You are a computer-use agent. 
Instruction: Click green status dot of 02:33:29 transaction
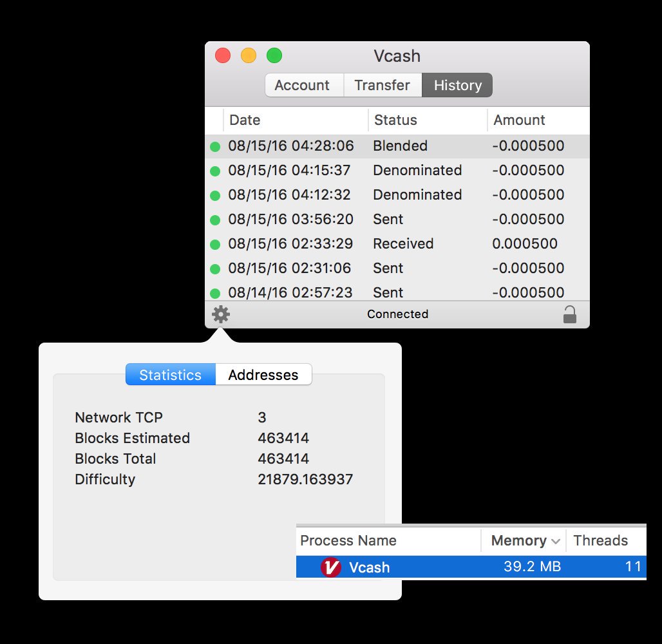pyautogui.click(x=215, y=245)
